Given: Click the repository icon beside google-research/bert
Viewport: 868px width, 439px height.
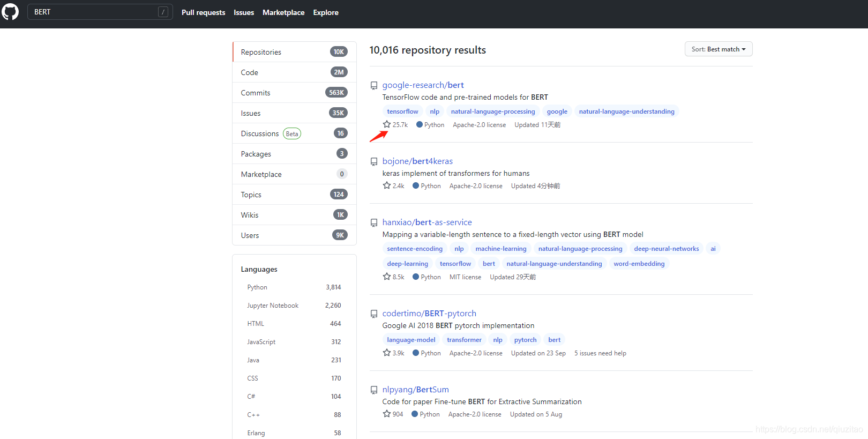Looking at the screenshot, I should click(374, 86).
